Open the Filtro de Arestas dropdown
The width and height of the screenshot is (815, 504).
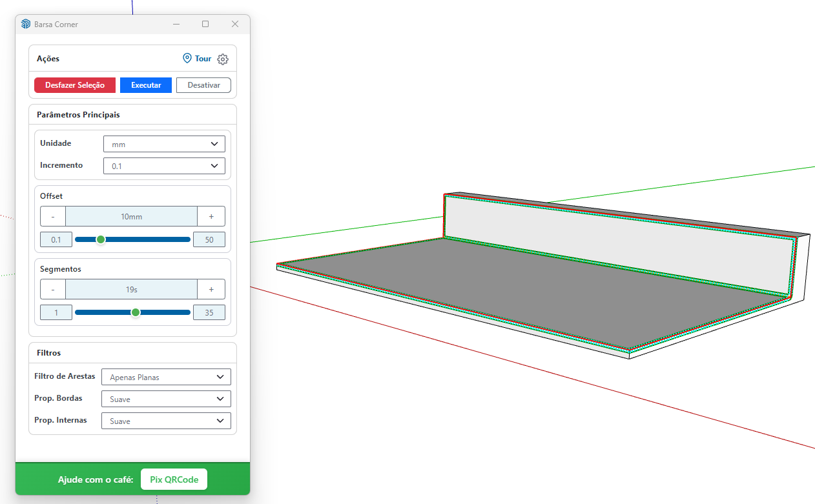[x=166, y=377]
